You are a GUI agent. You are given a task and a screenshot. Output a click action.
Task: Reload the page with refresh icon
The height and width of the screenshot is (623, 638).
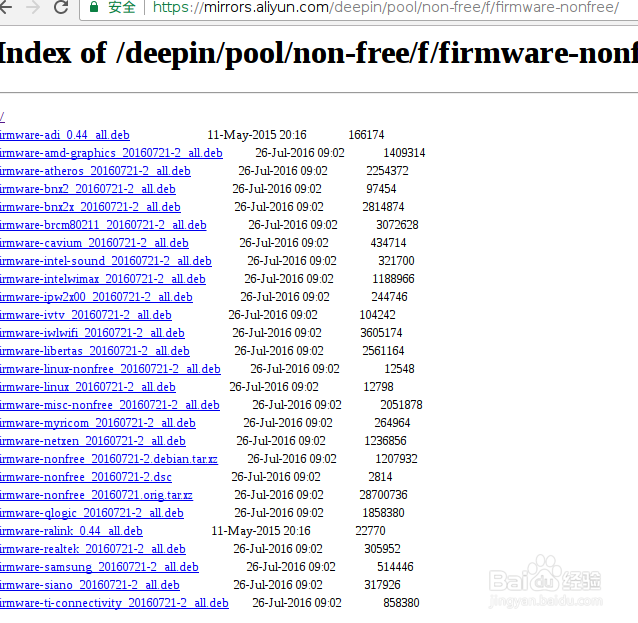coord(61,7)
